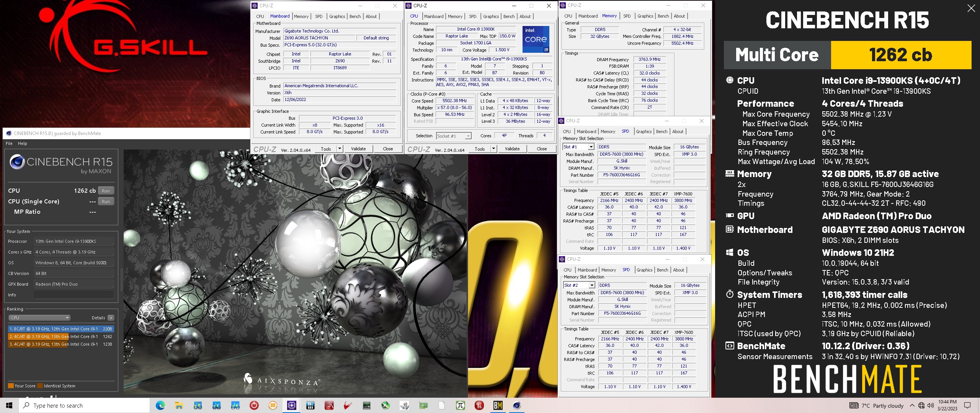Click DRAM Frequency 3763.9 MHz value
980x413 pixels.
649,59
